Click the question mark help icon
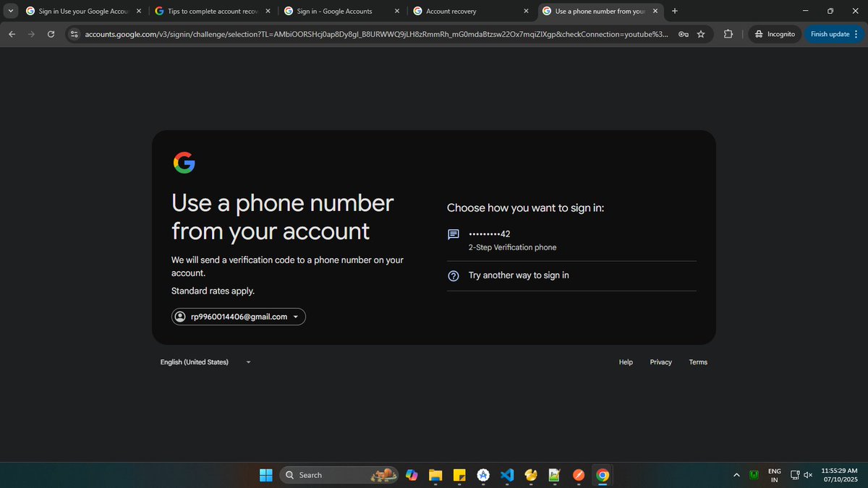 [x=454, y=275]
